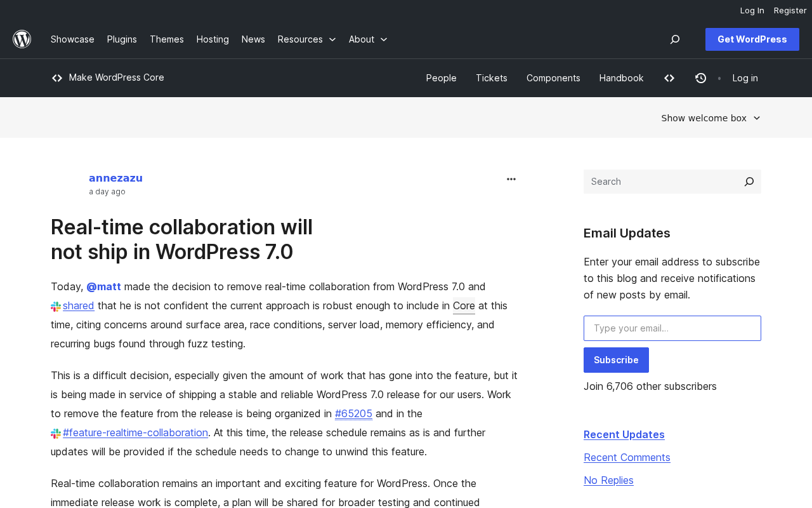
Task: Open the Make WordPress Core home link
Action: click(117, 77)
